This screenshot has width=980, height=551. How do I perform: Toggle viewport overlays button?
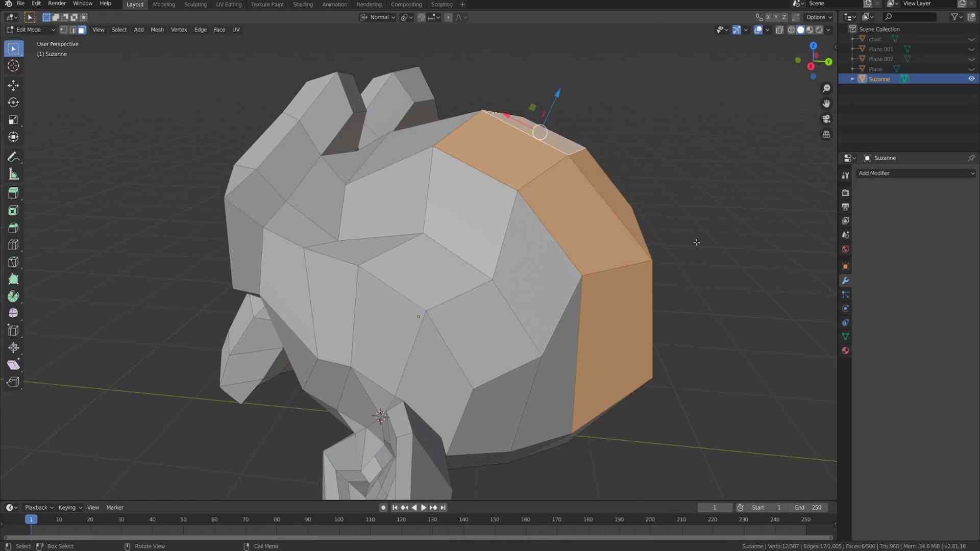click(x=758, y=30)
